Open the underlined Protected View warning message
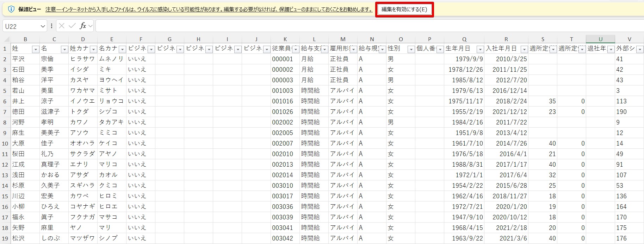The height and width of the screenshot is (244, 644). click(x=209, y=9)
